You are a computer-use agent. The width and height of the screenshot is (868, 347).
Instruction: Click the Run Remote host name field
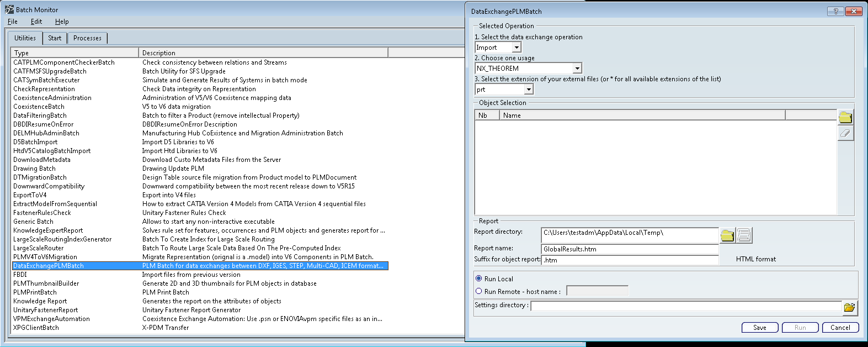597,291
